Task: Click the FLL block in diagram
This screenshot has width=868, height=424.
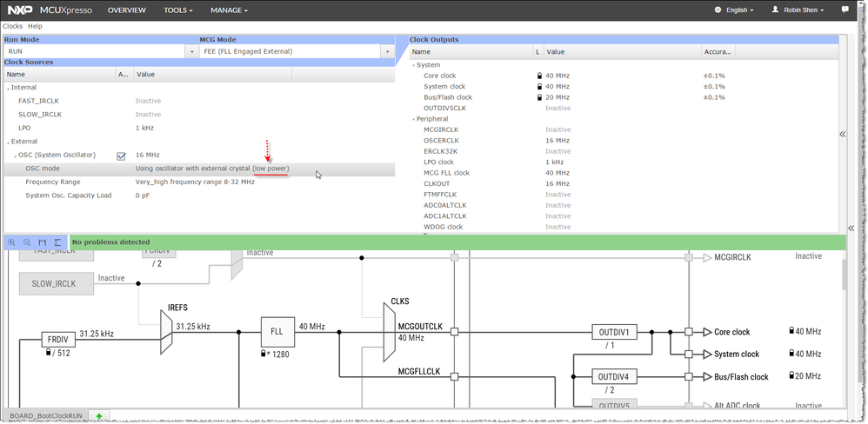Action: [277, 332]
